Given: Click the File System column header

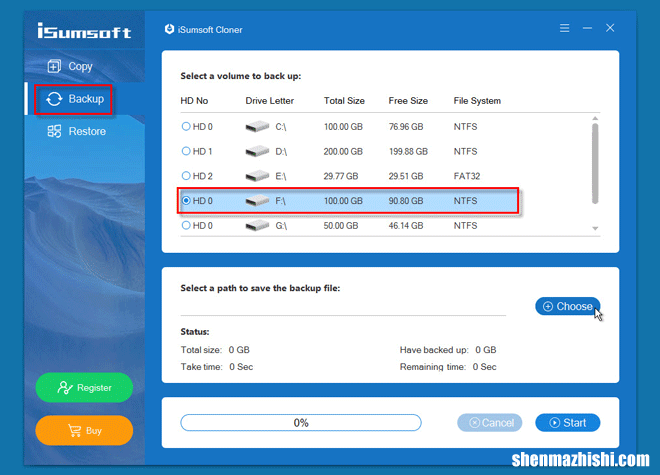Looking at the screenshot, I should pyautogui.click(x=477, y=101).
